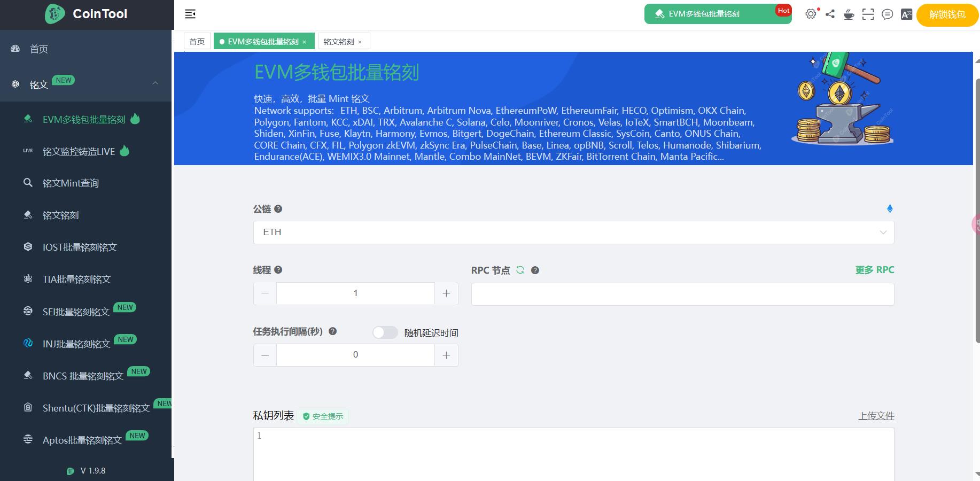
Task: Collapse sidebar using the hamburger menu icon
Action: (190, 14)
